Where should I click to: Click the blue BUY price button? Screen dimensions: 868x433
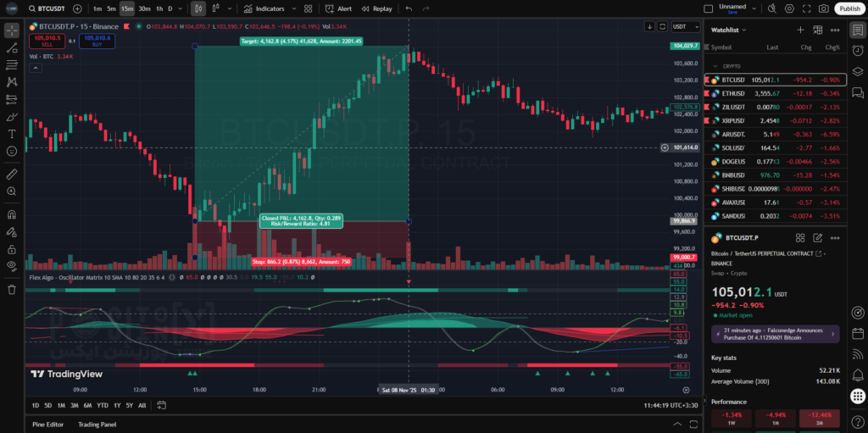point(97,41)
